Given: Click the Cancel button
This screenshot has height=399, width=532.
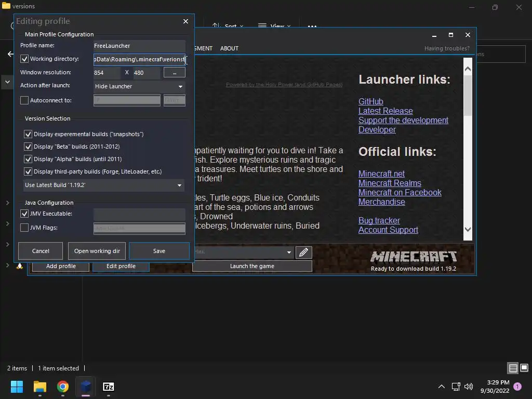Looking at the screenshot, I should pyautogui.click(x=41, y=251).
